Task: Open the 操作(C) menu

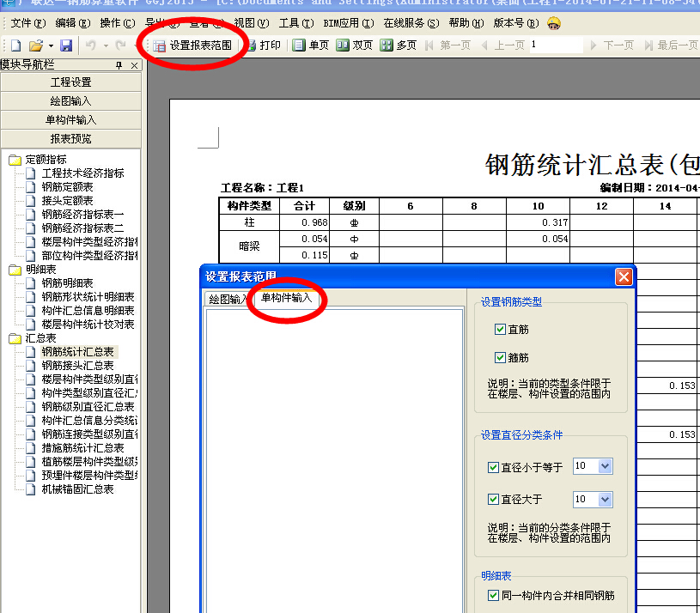Action: pos(118,23)
